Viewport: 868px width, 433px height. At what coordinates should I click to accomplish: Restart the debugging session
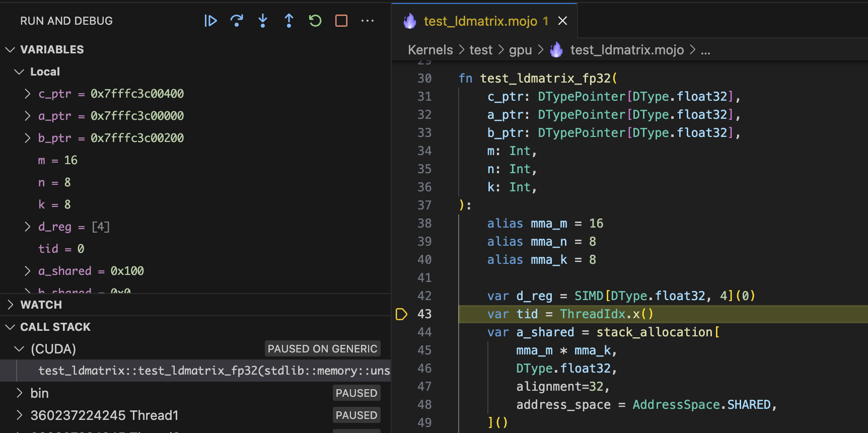pyautogui.click(x=315, y=21)
